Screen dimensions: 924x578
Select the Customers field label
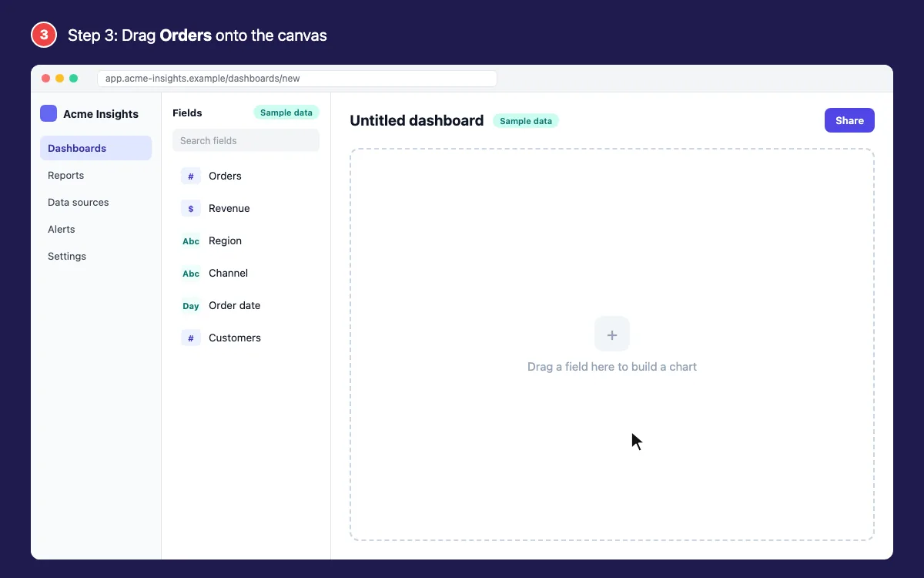tap(235, 338)
